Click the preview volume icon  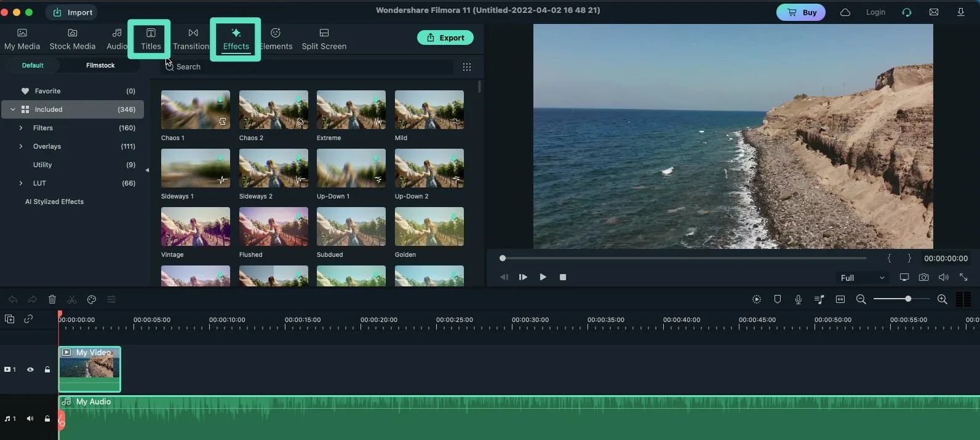click(944, 277)
